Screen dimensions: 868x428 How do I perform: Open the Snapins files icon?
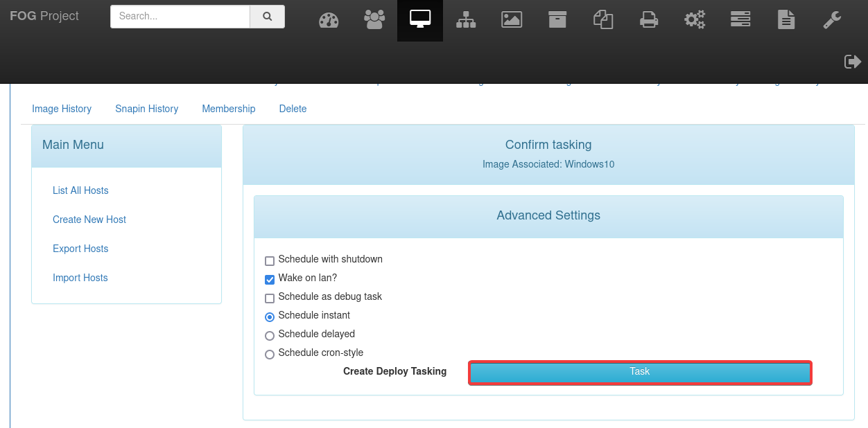tap(603, 20)
